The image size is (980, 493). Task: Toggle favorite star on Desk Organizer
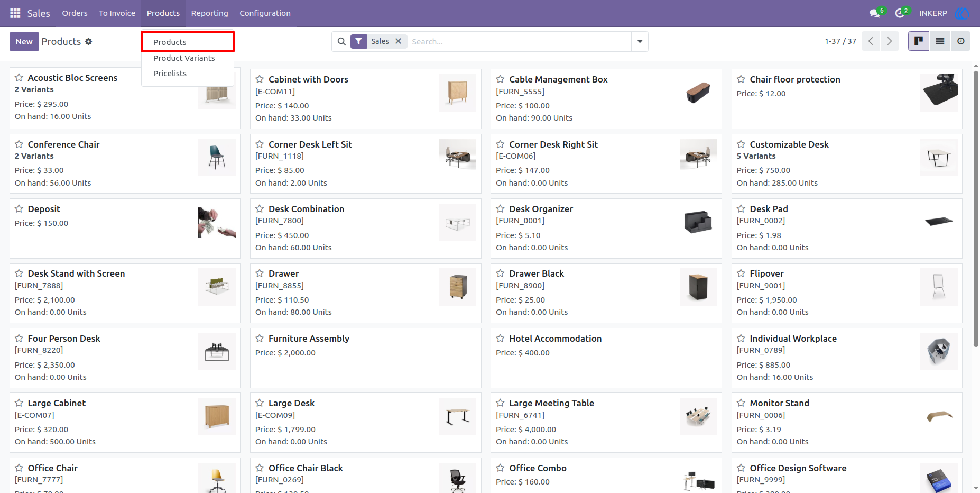coord(500,209)
